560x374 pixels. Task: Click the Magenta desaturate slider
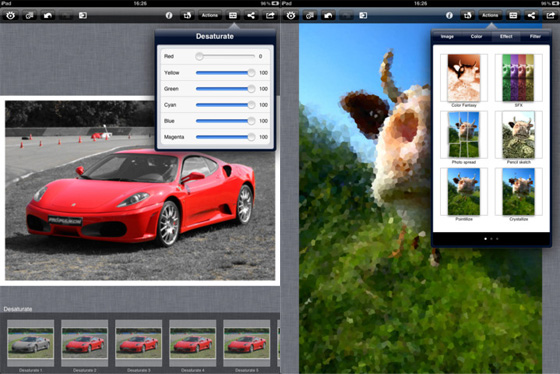225,137
